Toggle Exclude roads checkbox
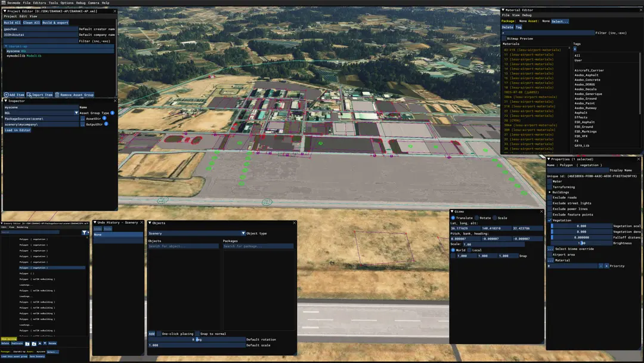Viewport: 644px width, 363px height. tap(550, 198)
